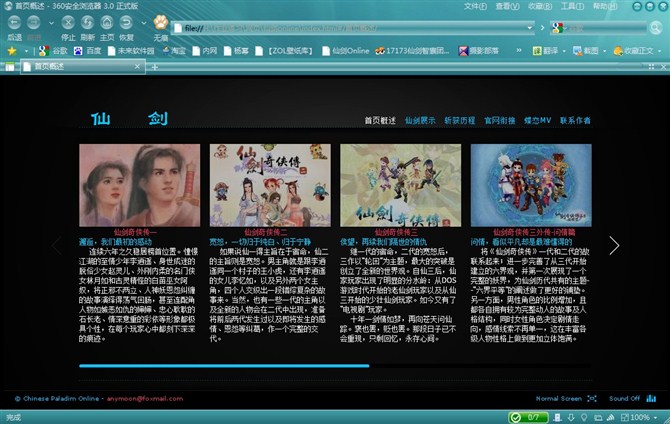Click the 翻译 translate tool
670x424 pixels.
point(546,51)
